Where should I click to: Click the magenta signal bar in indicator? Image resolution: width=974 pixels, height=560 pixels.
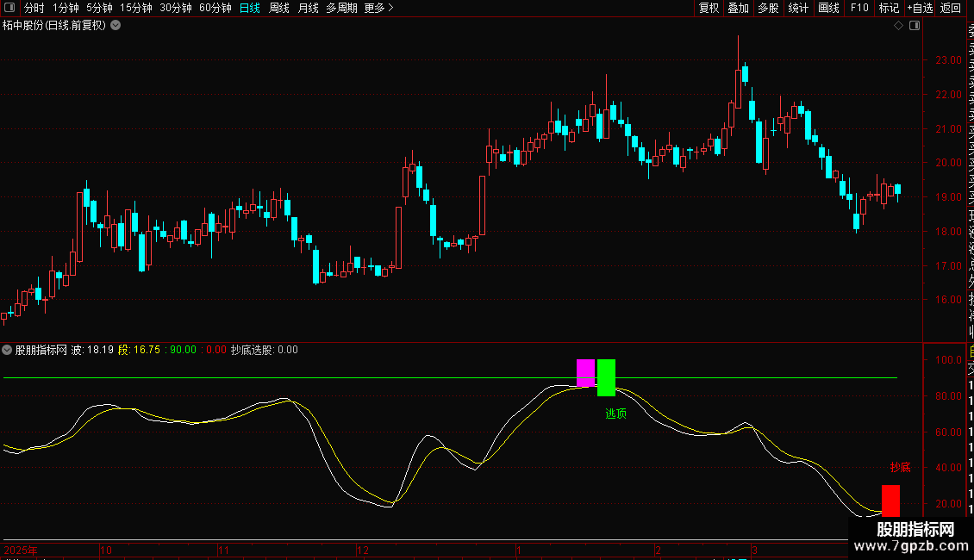pyautogui.click(x=586, y=373)
